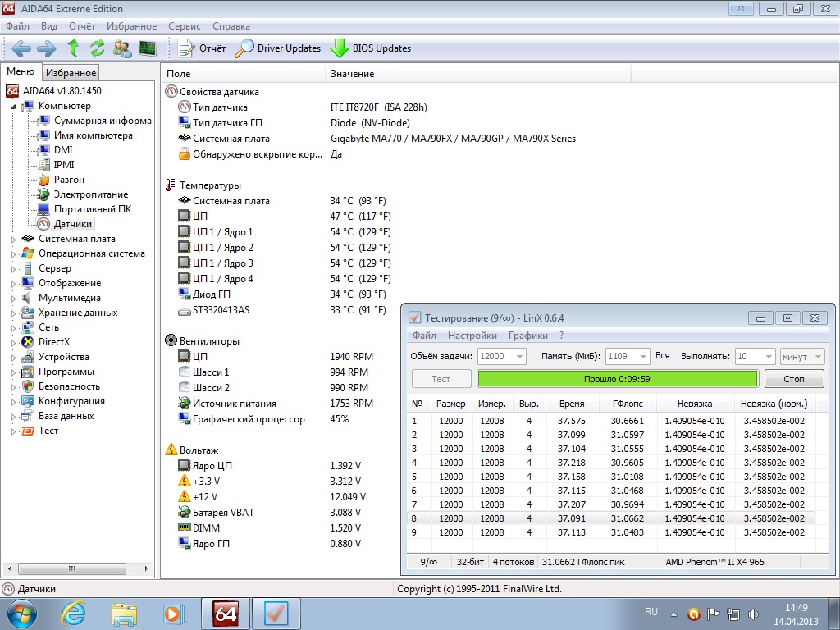Click the lock icon for Обнаружено вскрытие
Screen dimensions: 840x630
tap(185, 154)
